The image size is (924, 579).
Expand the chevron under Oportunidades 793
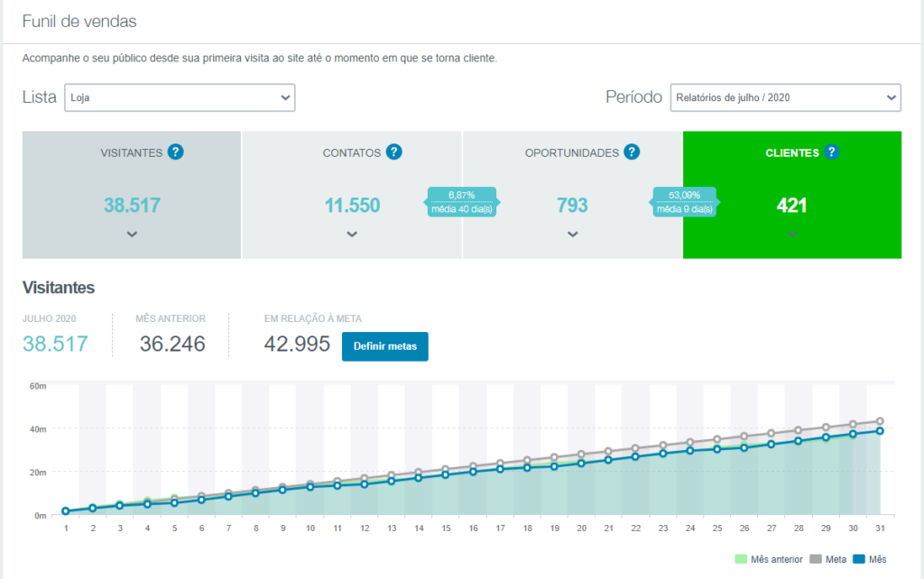point(572,234)
